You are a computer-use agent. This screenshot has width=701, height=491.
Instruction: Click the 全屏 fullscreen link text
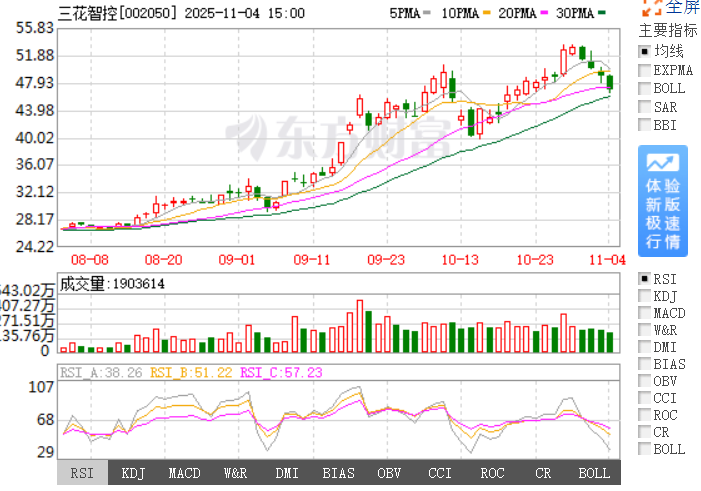[682, 7]
